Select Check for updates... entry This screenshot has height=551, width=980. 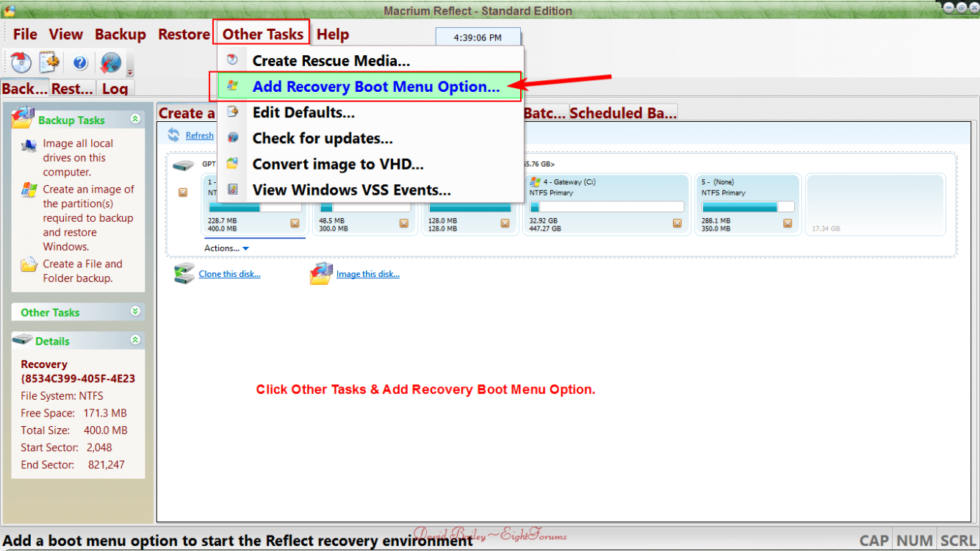[371, 138]
